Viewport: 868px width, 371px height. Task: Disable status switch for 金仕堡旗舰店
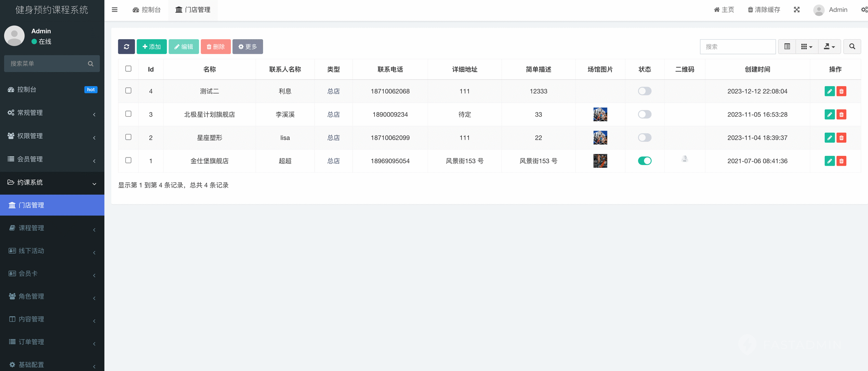click(x=644, y=161)
